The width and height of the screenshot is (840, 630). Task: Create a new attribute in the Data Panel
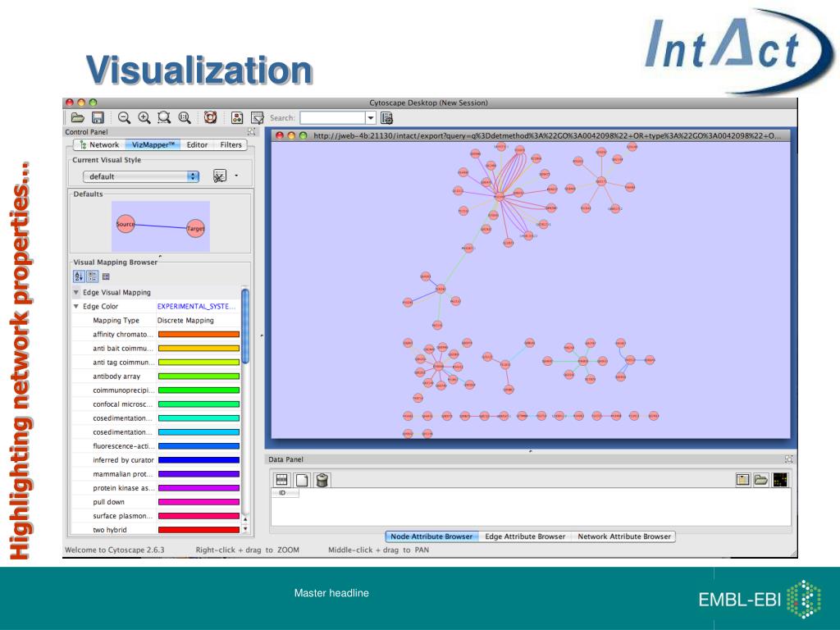302,480
